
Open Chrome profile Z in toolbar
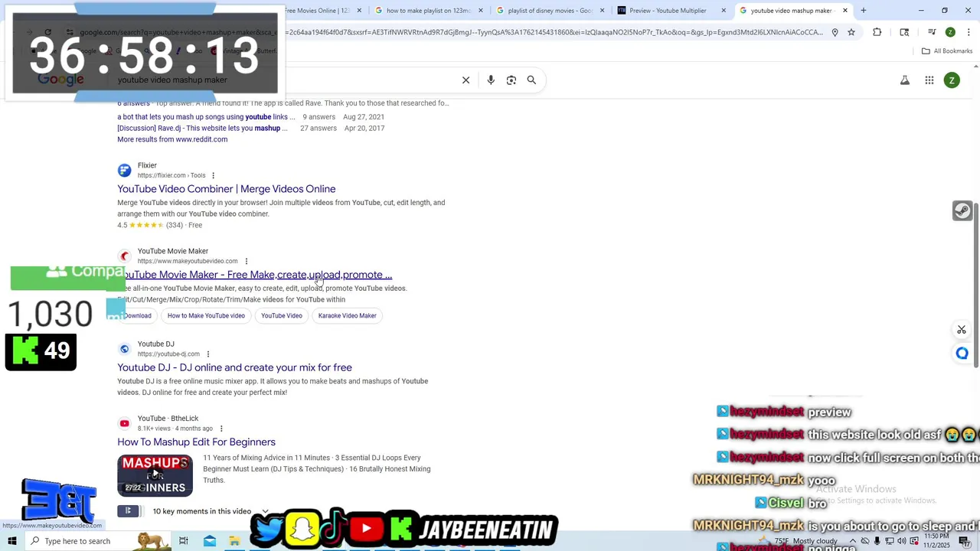tap(950, 32)
